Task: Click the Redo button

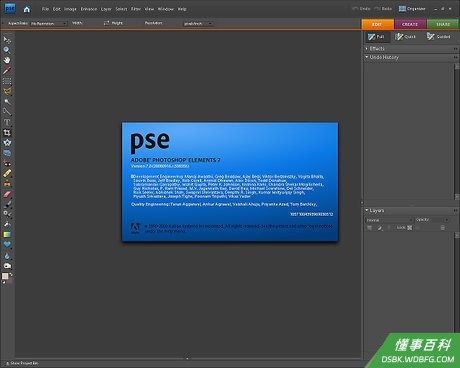Action: [x=383, y=9]
